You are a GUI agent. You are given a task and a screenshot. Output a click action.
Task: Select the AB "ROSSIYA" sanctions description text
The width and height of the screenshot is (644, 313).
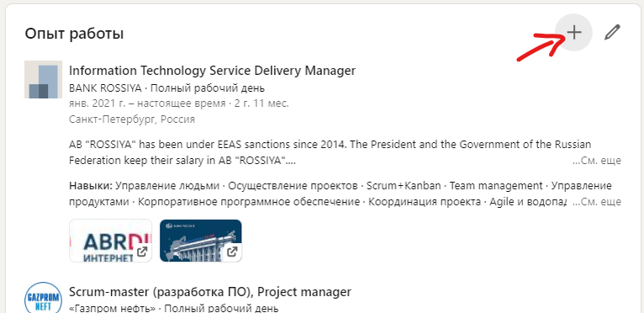(x=330, y=152)
